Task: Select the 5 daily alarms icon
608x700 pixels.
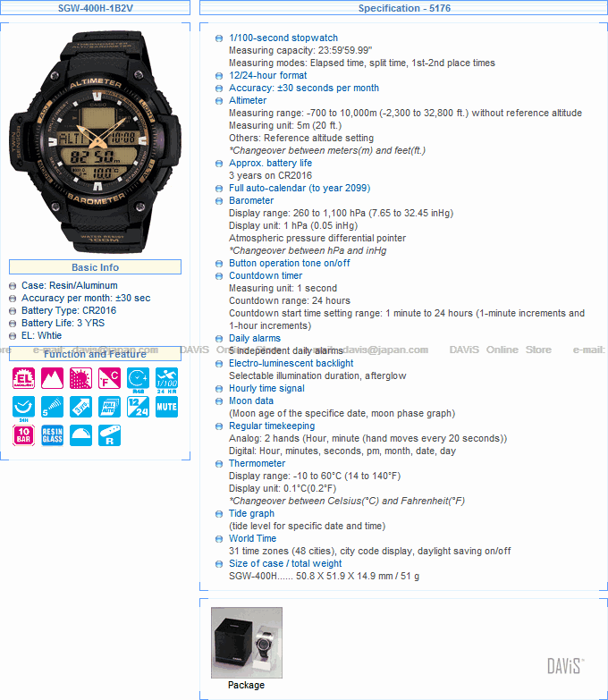Action: point(52,407)
